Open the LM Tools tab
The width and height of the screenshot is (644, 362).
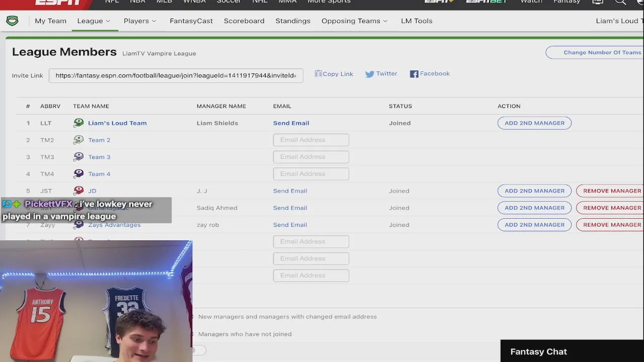coord(417,21)
